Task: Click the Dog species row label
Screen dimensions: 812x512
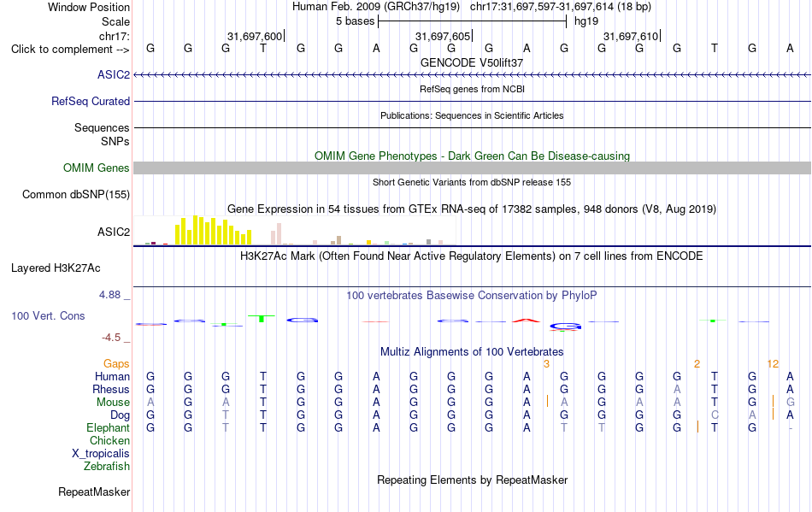Action: (x=121, y=415)
